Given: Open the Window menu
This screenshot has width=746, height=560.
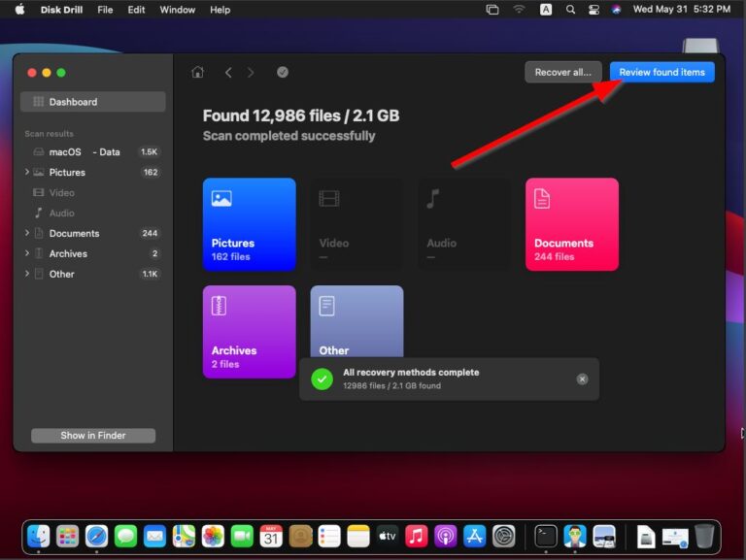Looking at the screenshot, I should (x=178, y=10).
